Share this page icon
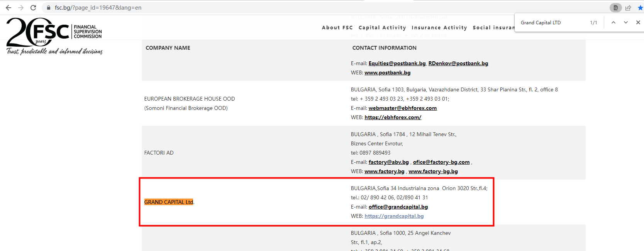 coord(628,8)
